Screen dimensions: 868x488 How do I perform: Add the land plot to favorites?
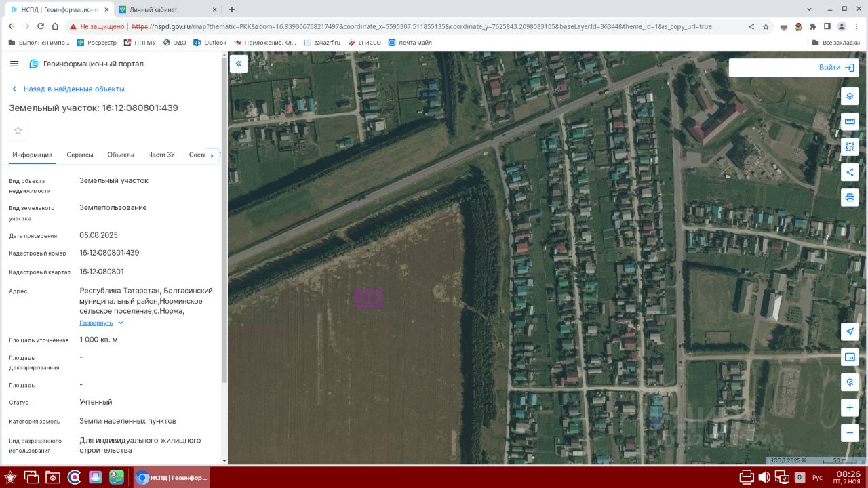pos(18,131)
